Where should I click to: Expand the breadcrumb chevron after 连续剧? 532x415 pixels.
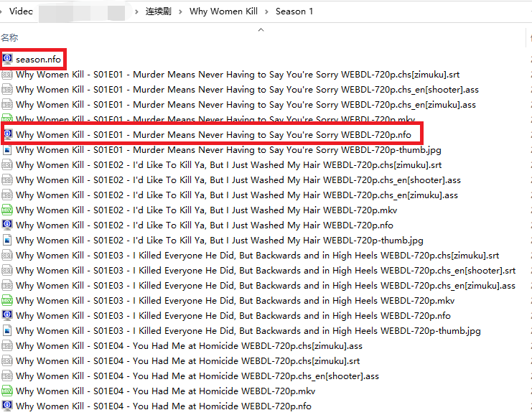(179, 11)
